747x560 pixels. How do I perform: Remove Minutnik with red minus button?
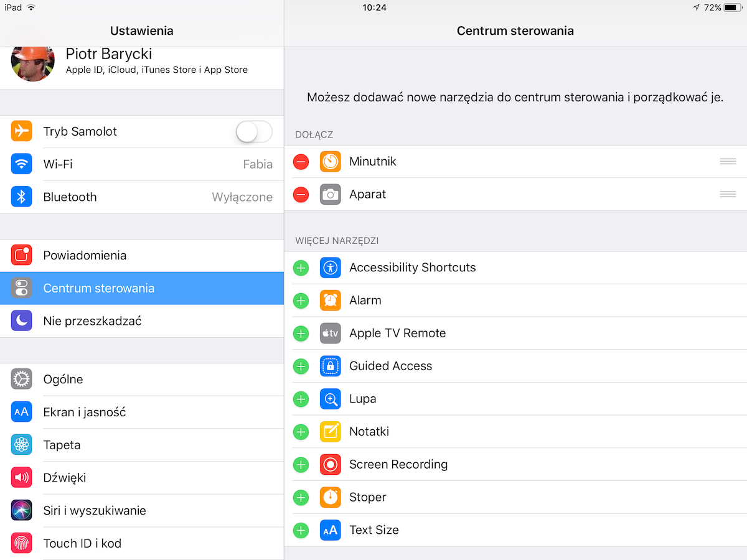click(x=301, y=162)
